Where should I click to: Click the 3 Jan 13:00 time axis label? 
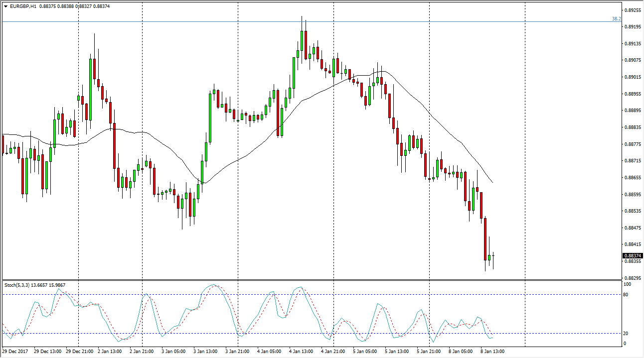tap(205, 352)
